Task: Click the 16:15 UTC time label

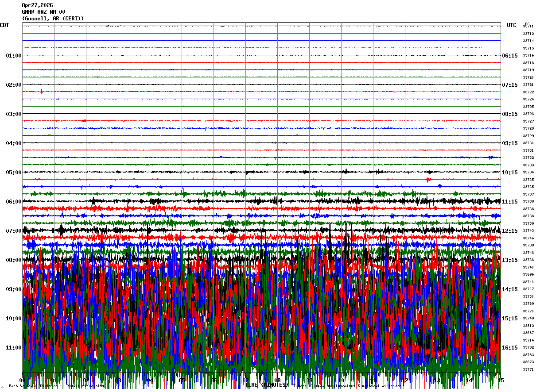Action: pyautogui.click(x=510, y=348)
